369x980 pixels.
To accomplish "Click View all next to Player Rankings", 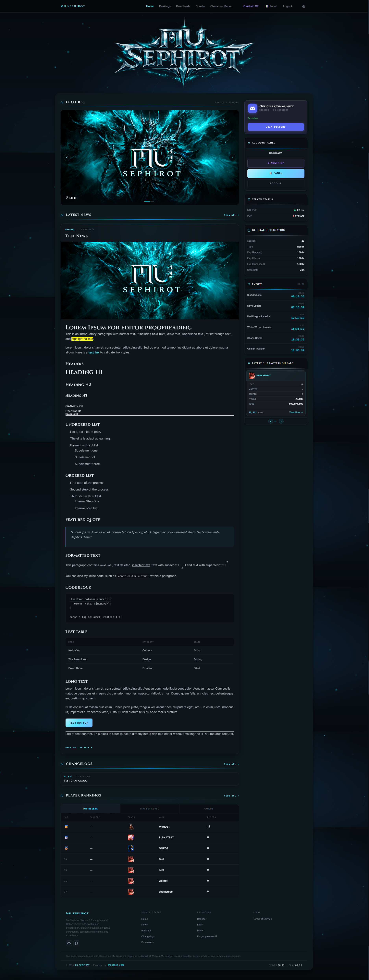I will (231, 795).
